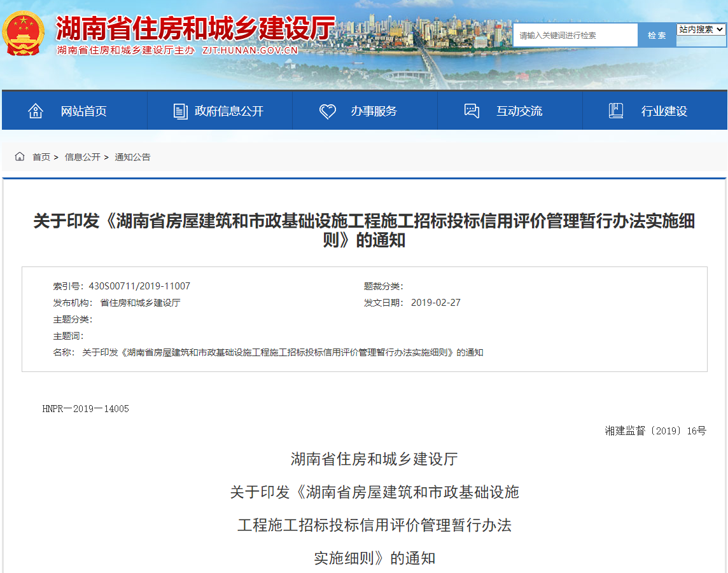This screenshot has height=573, width=728.
Task: Click the heart icon beside 办事服务
Action: (328, 109)
